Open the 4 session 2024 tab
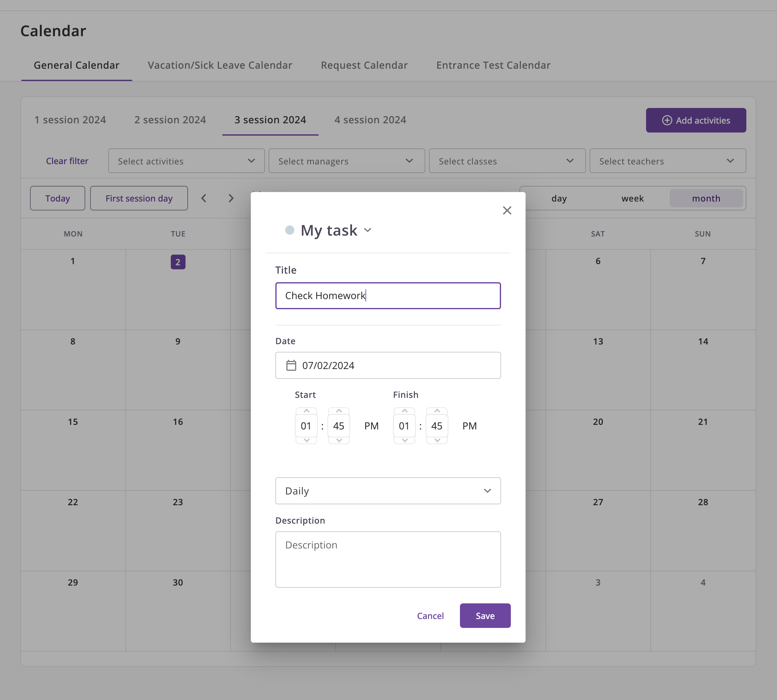This screenshot has height=700, width=777. 370,120
